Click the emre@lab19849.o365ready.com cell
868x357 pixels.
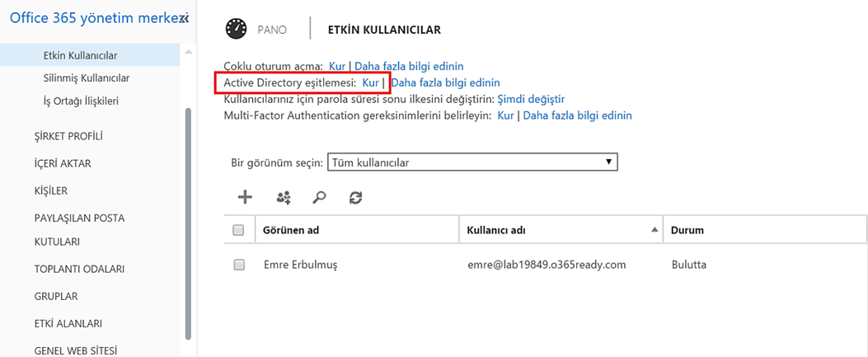(x=547, y=265)
